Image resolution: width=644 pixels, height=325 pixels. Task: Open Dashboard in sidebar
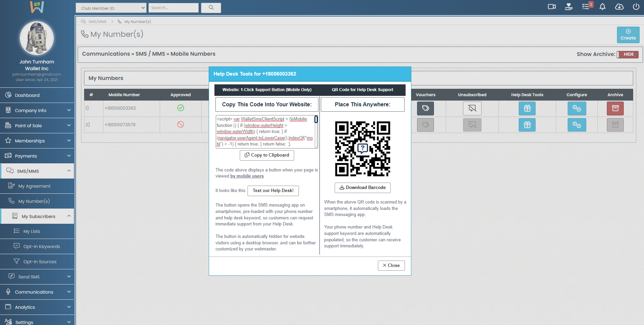(37, 95)
